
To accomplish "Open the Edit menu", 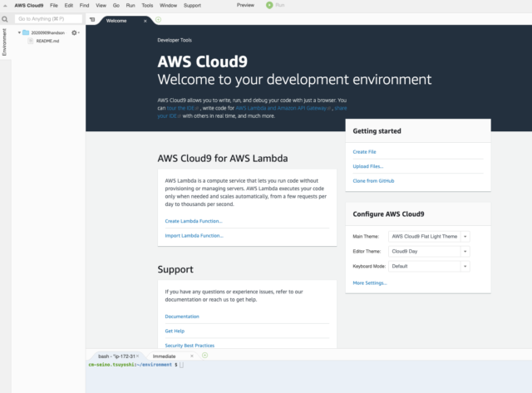I will [x=69, y=6].
